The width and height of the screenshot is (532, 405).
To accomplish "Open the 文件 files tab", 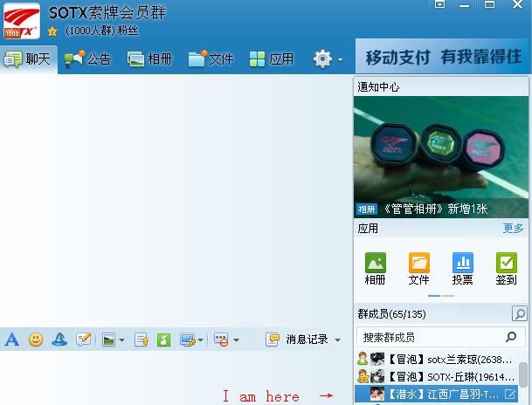I will click(211, 59).
